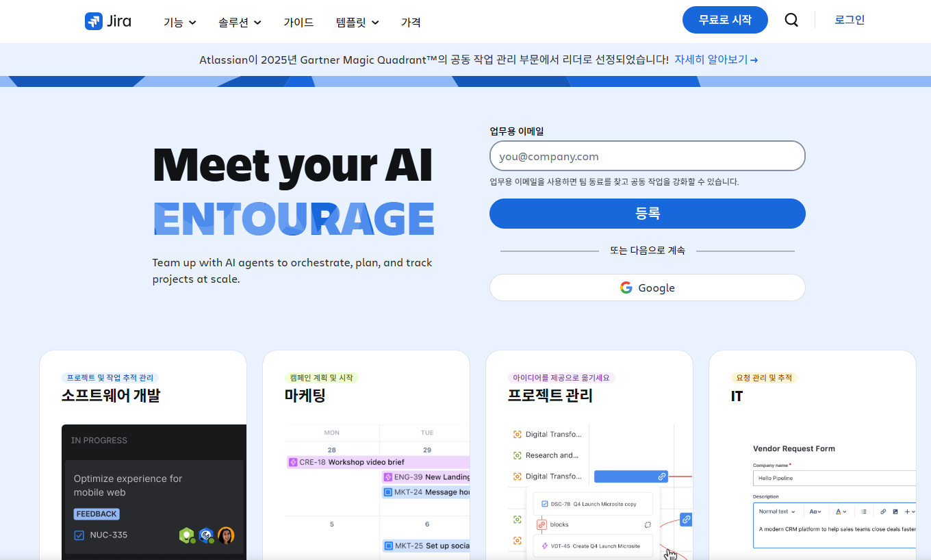Select calendar date 6
Viewport: 931px width, 560px height.
tap(427, 524)
